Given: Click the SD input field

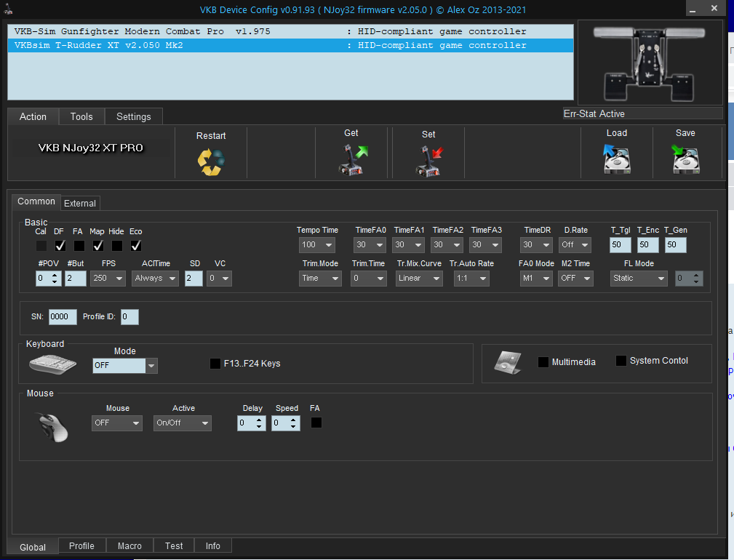Looking at the screenshot, I should [194, 279].
